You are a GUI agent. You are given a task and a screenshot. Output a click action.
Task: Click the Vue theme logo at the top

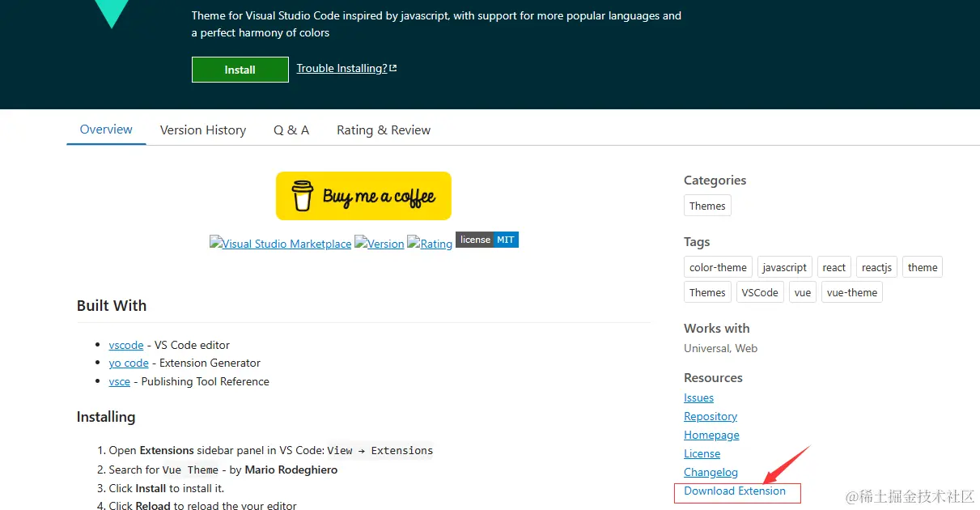[112, 14]
